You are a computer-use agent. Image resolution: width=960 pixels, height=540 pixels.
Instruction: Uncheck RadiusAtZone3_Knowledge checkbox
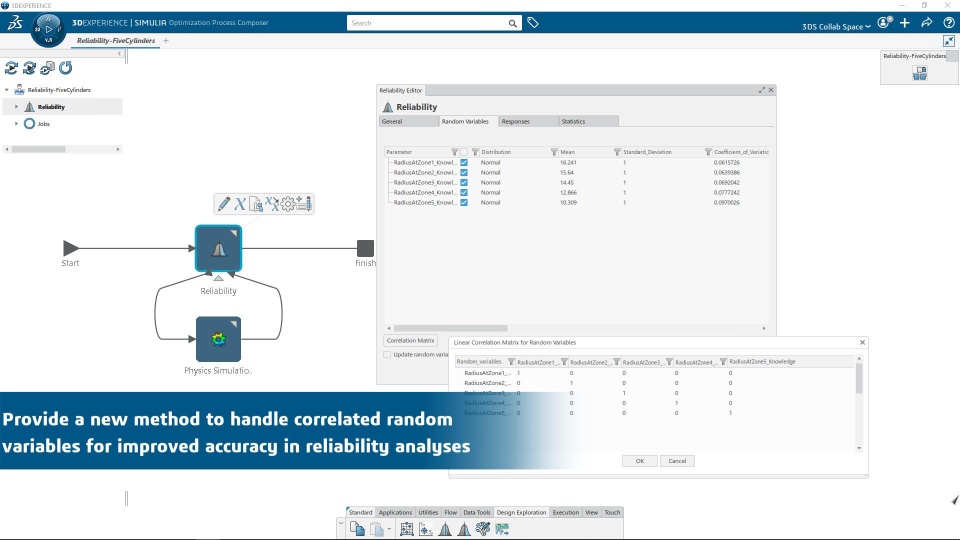(x=464, y=182)
